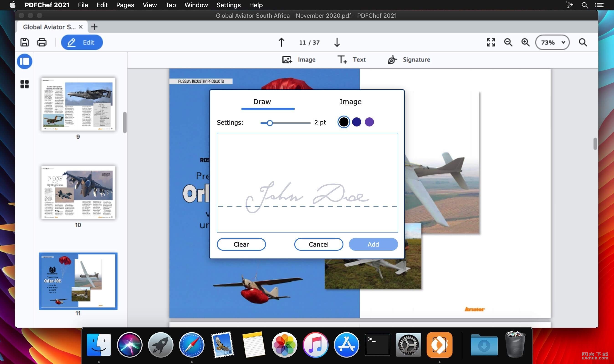
Task: Open the Window menu
Action: (196, 5)
